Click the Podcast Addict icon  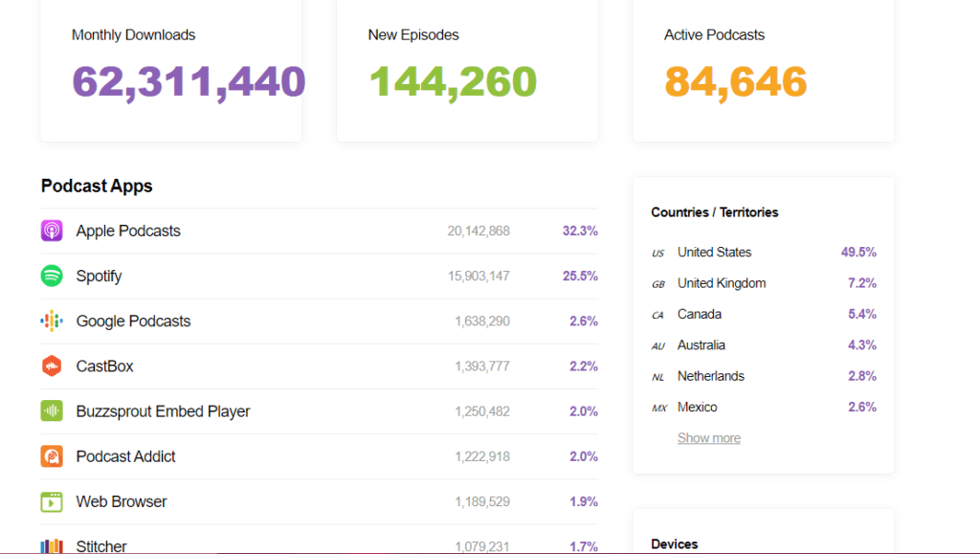(52, 455)
